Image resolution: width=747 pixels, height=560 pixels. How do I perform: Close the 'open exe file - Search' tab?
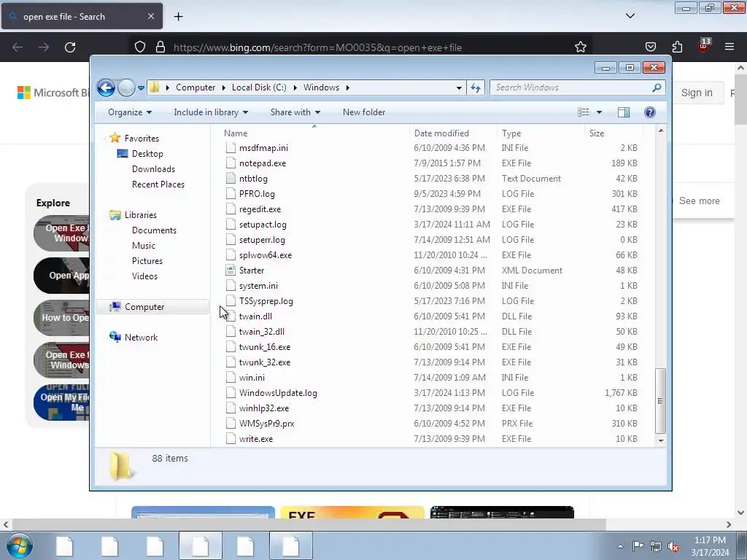(150, 16)
